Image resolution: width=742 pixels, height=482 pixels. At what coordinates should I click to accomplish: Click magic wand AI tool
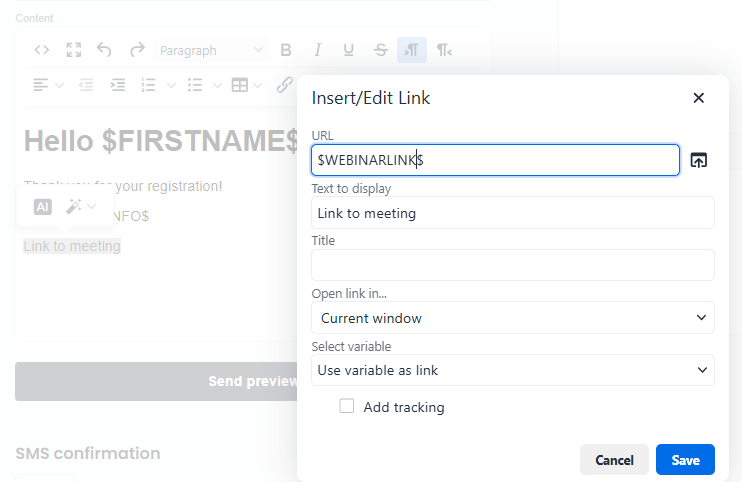73,206
